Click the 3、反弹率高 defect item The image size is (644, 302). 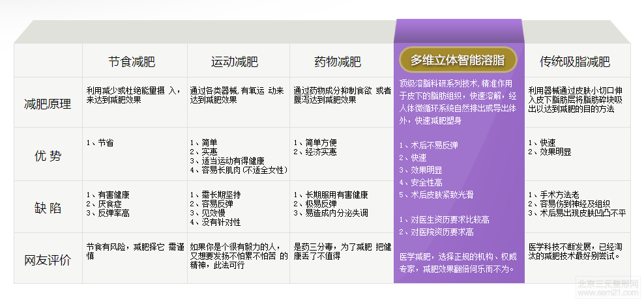click(108, 213)
